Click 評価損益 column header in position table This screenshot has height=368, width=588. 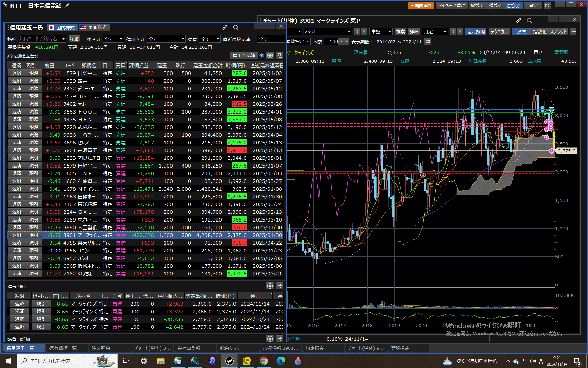coord(141,66)
